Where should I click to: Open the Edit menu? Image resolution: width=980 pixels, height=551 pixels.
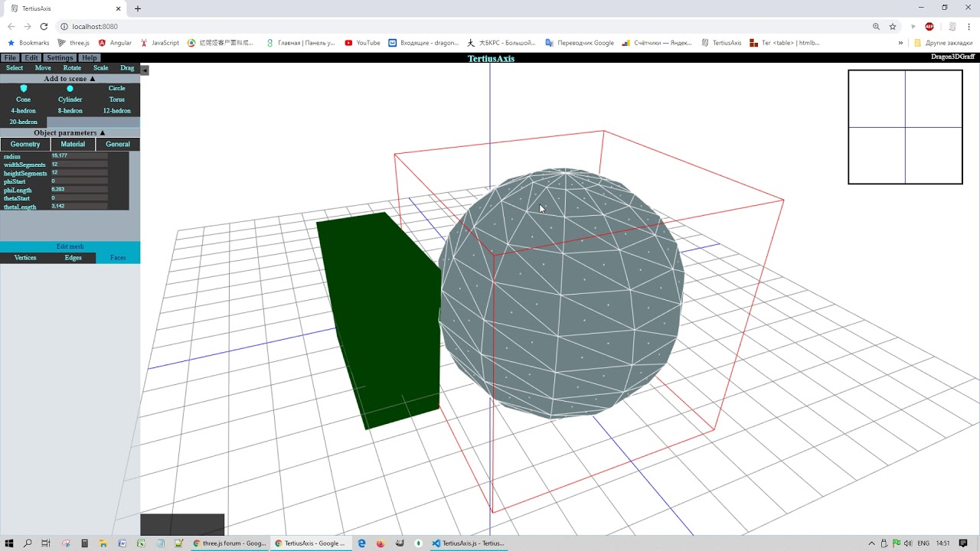(31, 58)
